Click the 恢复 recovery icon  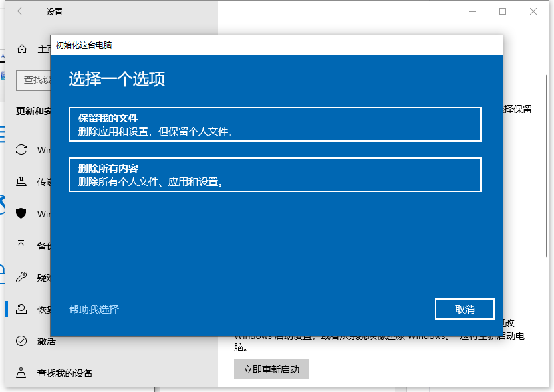point(21,309)
